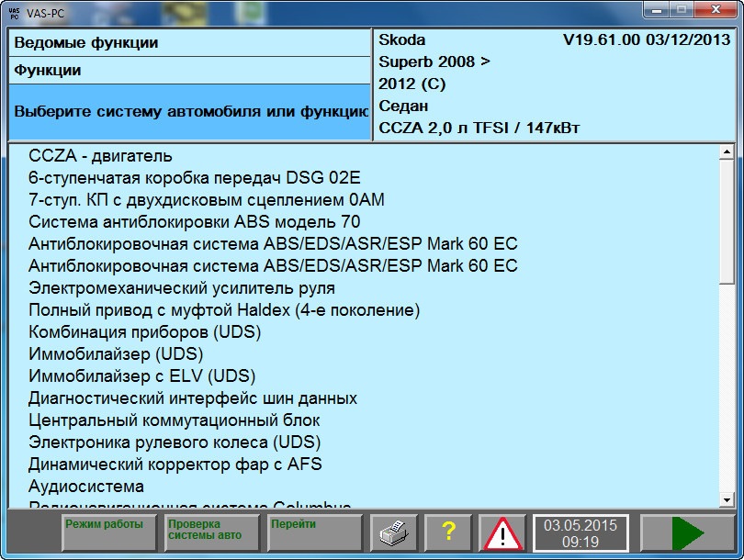Select Иммобилайзер с ELV (UDS)
The image size is (744, 560).
pos(141,376)
